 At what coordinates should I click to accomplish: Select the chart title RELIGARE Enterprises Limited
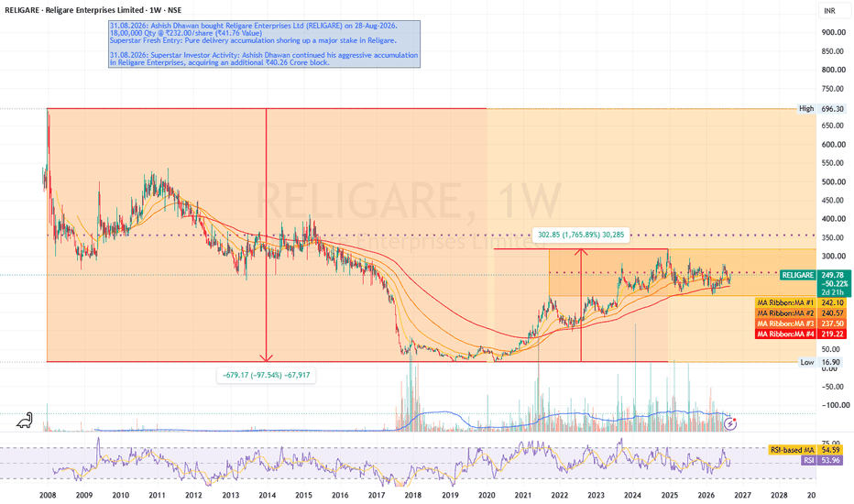(93, 10)
